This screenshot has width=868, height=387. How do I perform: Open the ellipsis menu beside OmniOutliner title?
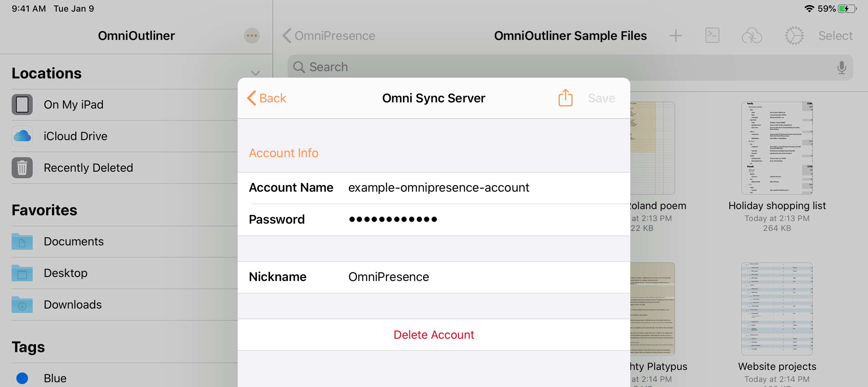click(252, 36)
